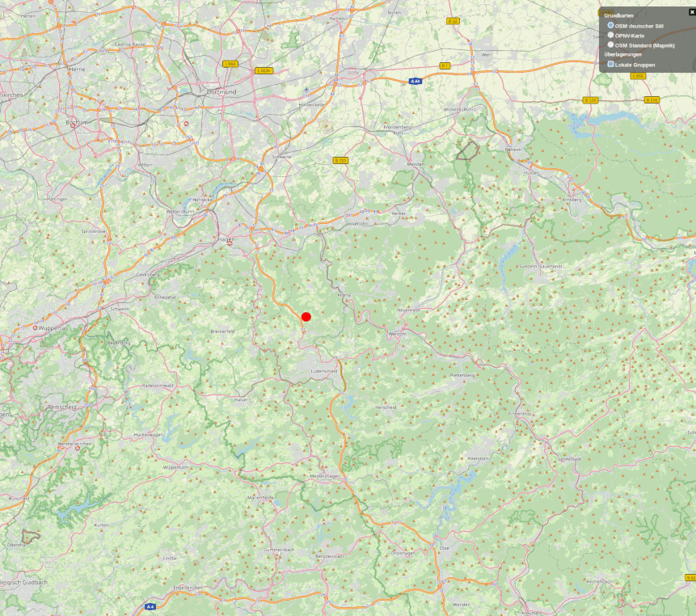Click the B 229 road shield

tap(590, 100)
